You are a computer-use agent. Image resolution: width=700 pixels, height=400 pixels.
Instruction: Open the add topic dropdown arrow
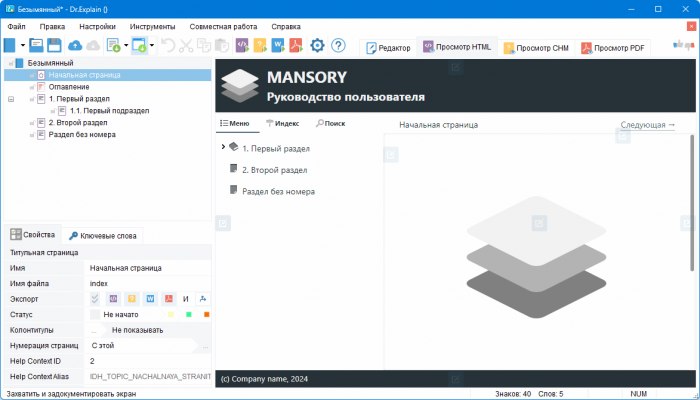(x=126, y=46)
